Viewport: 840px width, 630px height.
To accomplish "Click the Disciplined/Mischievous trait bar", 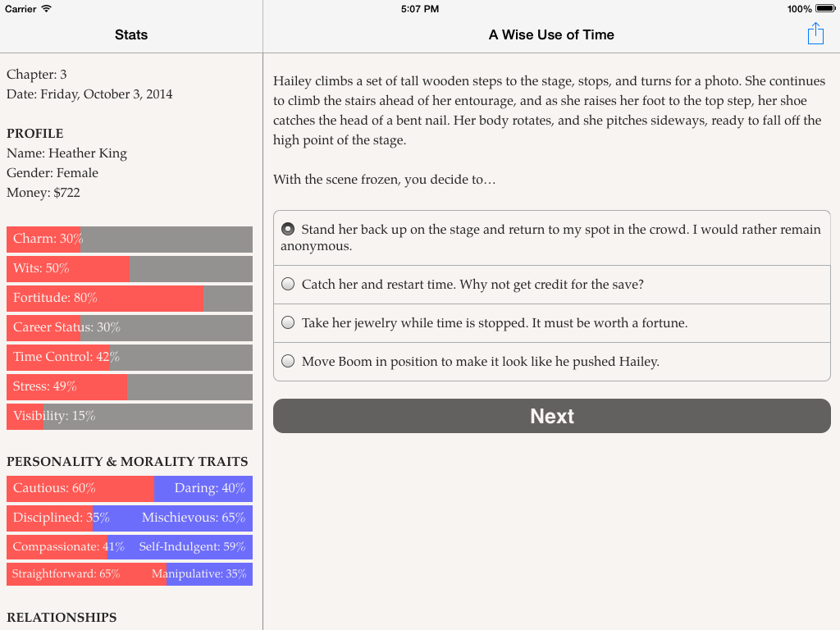I will click(130, 518).
